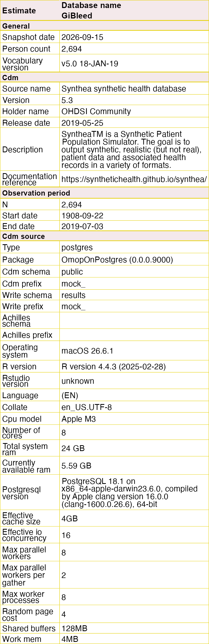Select the General section header row
The image size is (209, 644).
click(104, 26)
